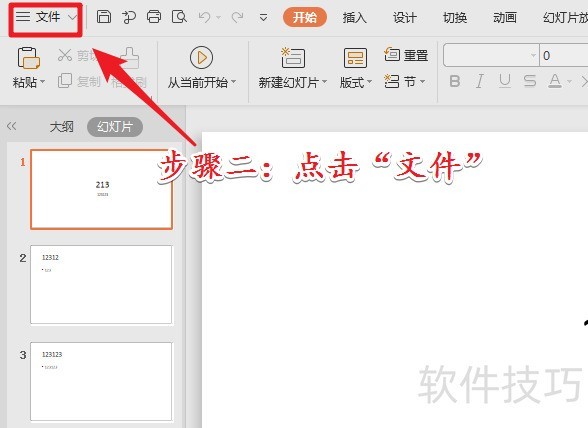Toggle Bold formatting
The width and height of the screenshot is (588, 428).
455,81
